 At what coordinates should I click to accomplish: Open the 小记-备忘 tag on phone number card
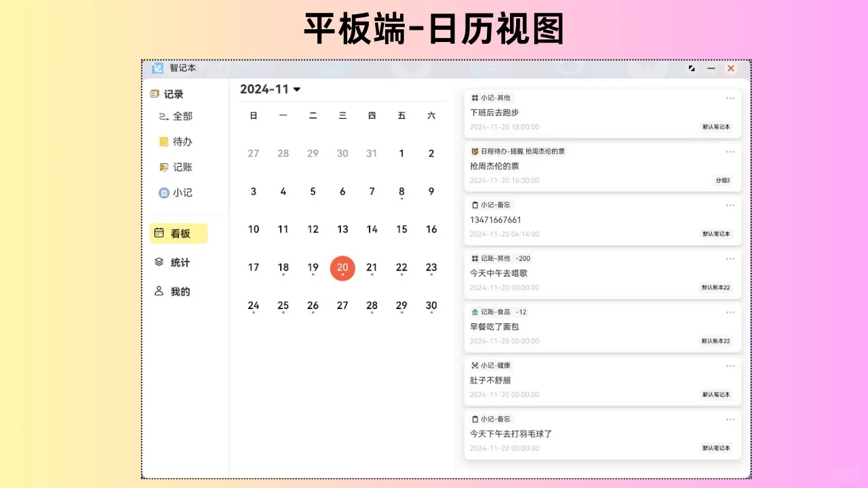click(492, 205)
